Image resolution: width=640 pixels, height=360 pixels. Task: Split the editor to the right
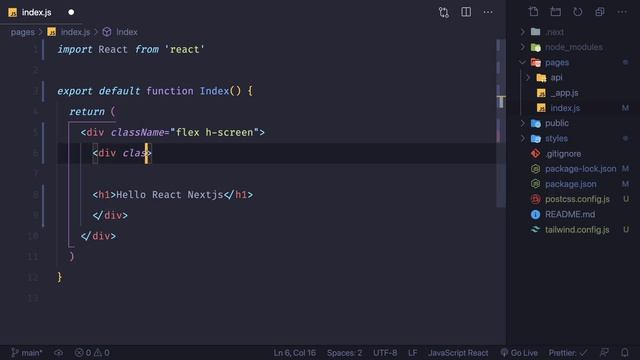coord(466,12)
